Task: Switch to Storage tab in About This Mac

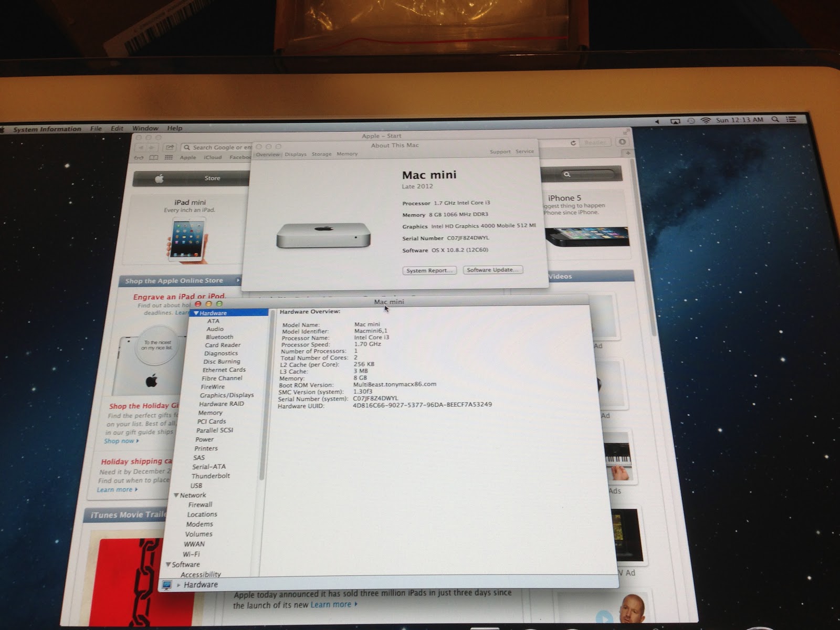Action: (321, 154)
